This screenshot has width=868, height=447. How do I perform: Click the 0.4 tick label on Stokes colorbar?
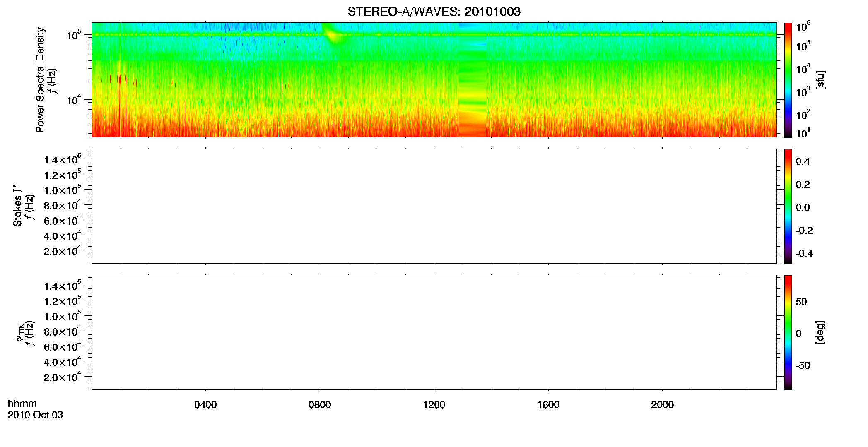[x=803, y=162]
